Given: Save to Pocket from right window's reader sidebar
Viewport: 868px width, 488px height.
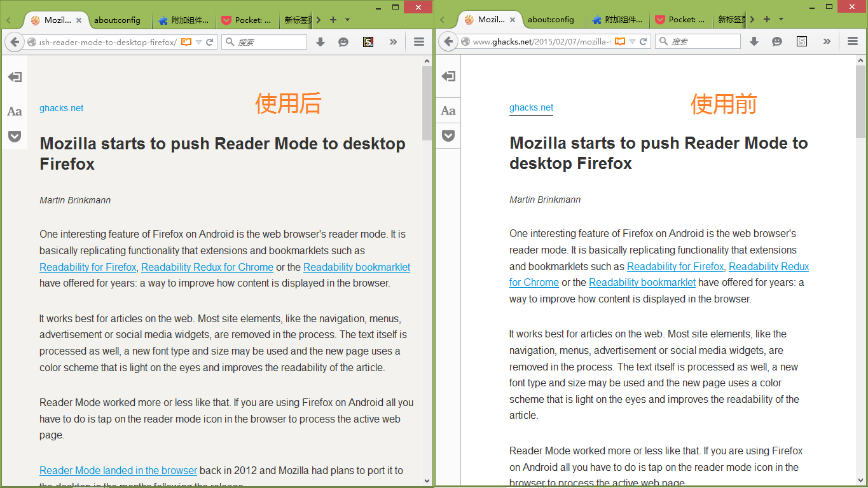Looking at the screenshot, I should pos(448,135).
